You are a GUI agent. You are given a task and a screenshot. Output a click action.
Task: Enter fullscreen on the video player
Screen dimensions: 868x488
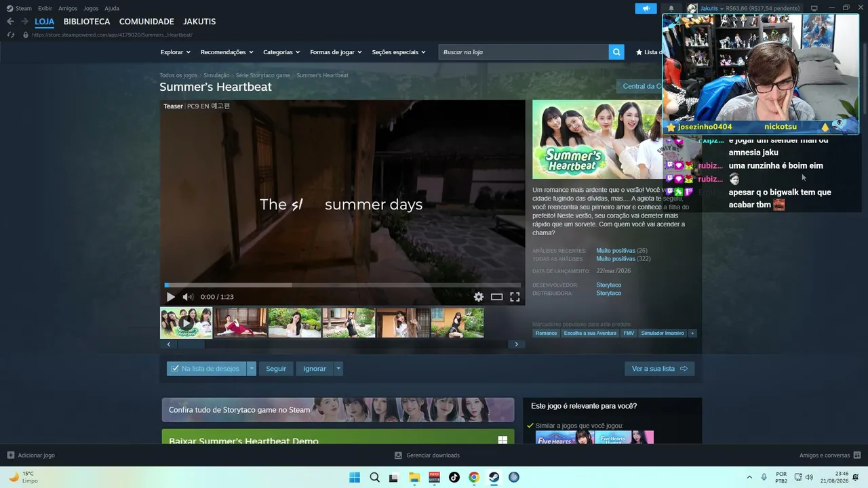click(515, 297)
